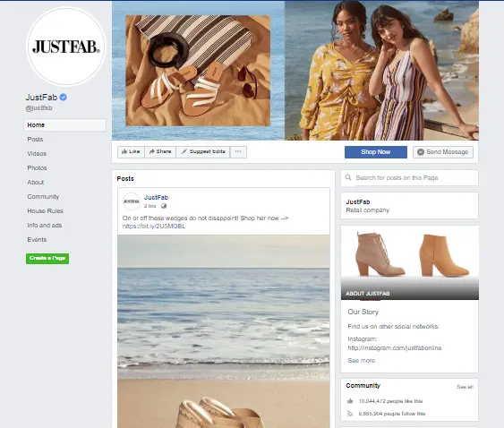Select Photos in the left sidebar menu

(37, 167)
